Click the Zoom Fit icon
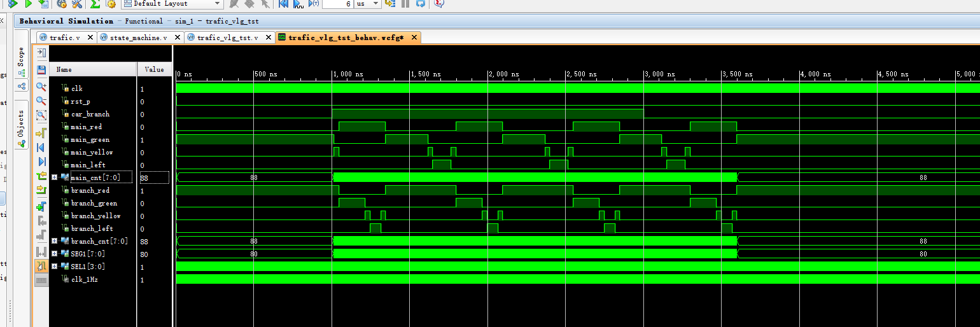The image size is (980, 327). point(41,115)
